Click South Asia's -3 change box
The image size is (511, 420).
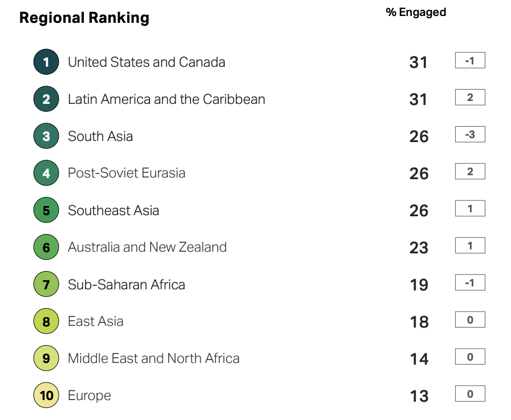click(x=470, y=135)
